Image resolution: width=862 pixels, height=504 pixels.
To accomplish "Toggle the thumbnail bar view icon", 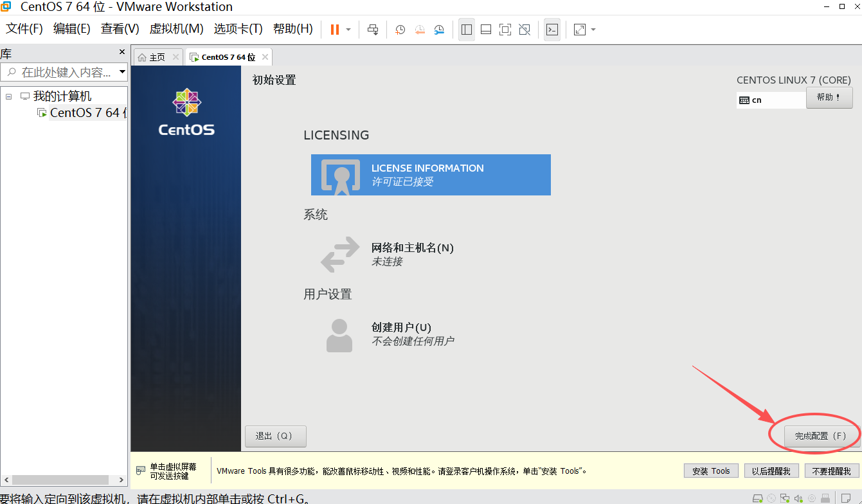I will tap(486, 30).
